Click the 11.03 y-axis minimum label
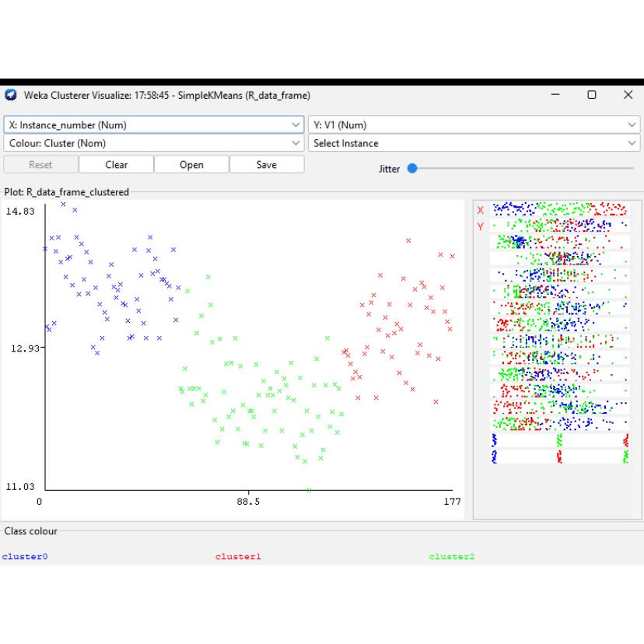644x644 pixels. coord(20,487)
